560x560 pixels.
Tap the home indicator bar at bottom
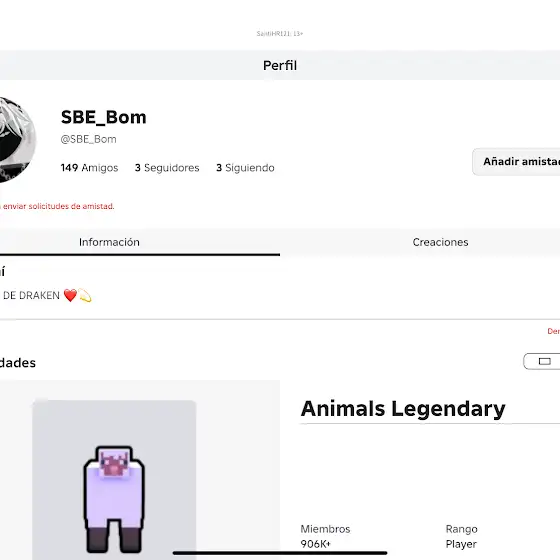pos(280,553)
